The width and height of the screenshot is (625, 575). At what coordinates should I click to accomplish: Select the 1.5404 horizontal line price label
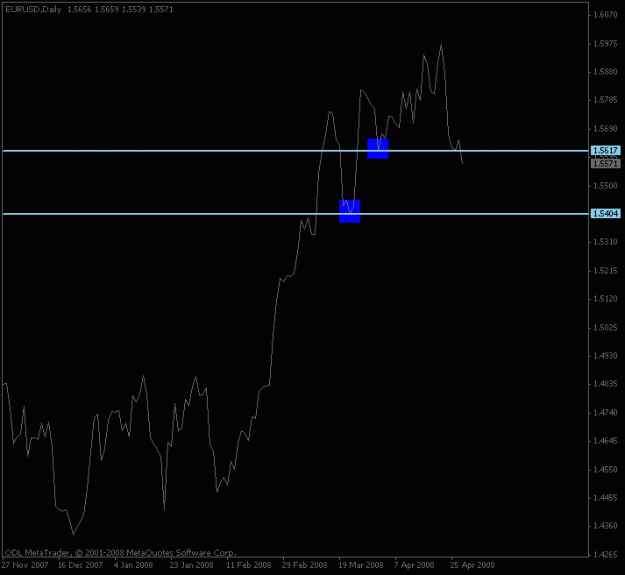(x=605, y=214)
